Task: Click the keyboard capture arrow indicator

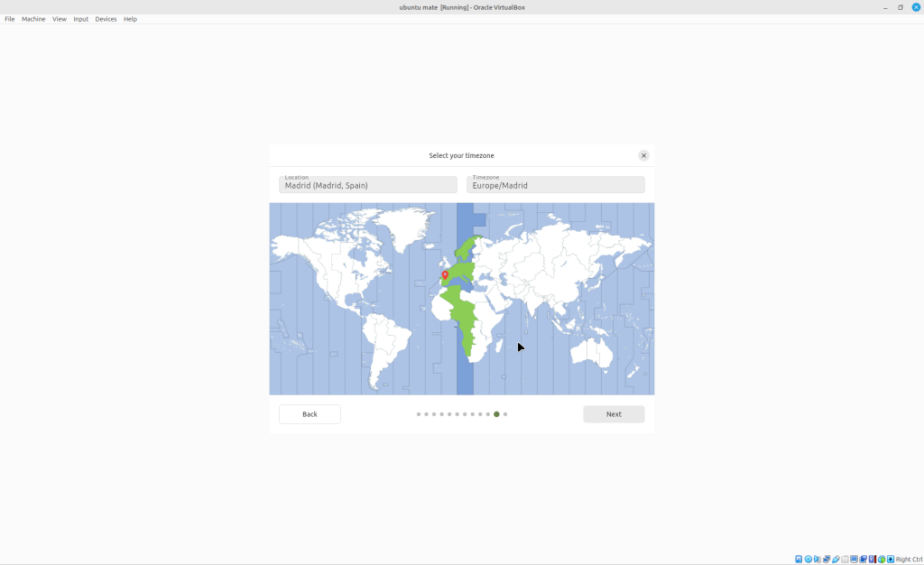Action: click(x=891, y=559)
